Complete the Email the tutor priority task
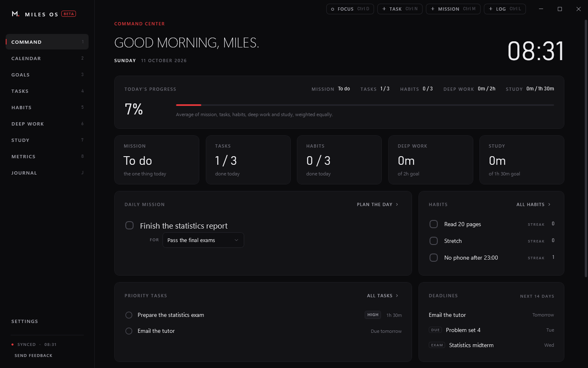588x368 pixels. point(129,331)
